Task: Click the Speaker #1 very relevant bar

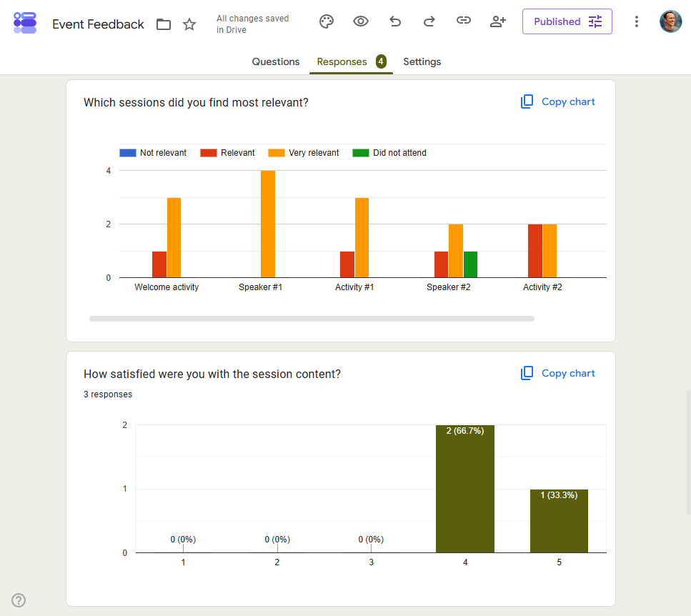Action: [x=268, y=224]
